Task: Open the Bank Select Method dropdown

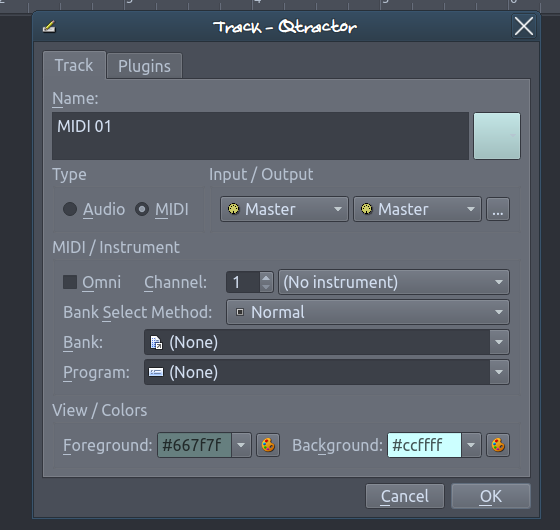Action: 368,312
